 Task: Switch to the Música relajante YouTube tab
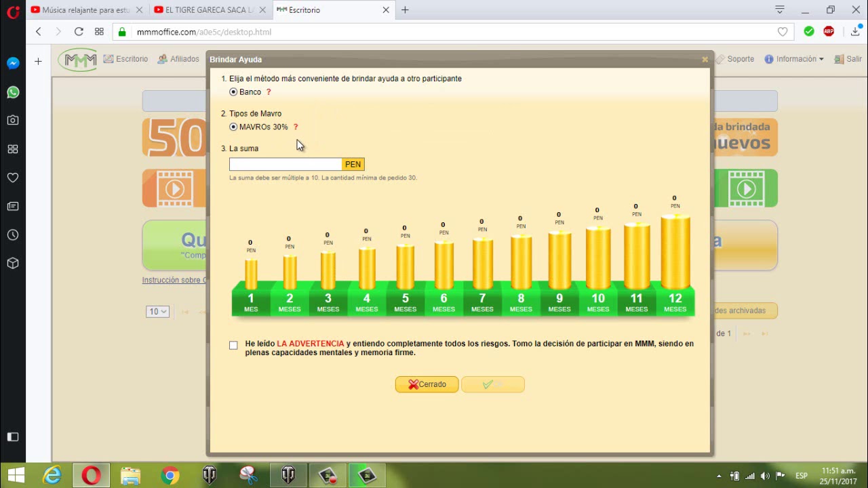coord(87,10)
